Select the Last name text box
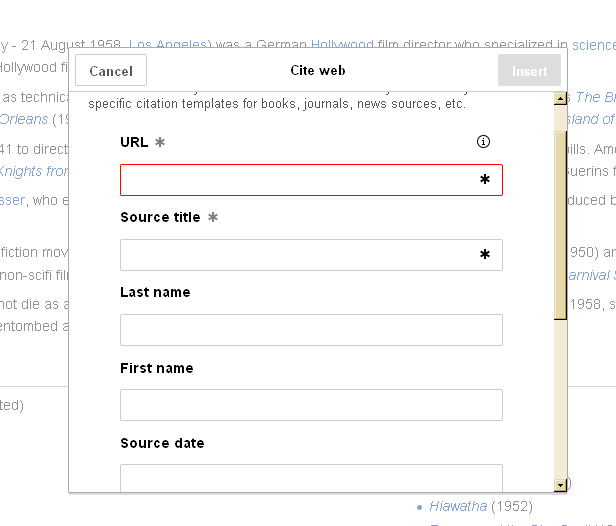 (x=311, y=330)
